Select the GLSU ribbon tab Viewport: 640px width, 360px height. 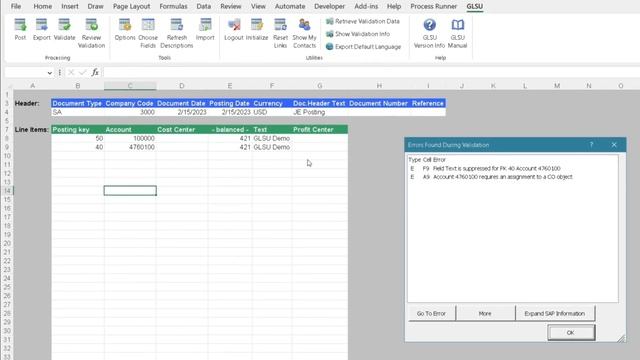click(475, 7)
